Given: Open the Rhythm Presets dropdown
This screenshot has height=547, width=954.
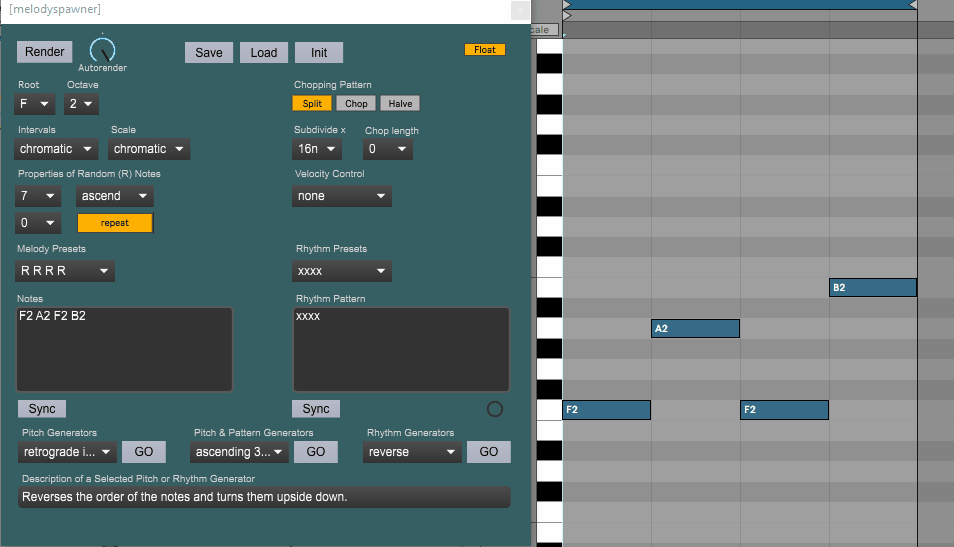Looking at the screenshot, I should (x=341, y=271).
